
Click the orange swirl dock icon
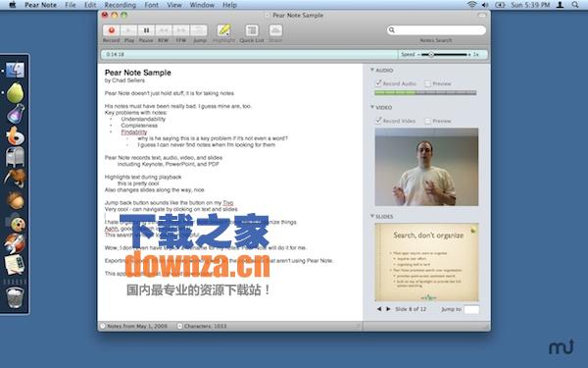coord(16,136)
